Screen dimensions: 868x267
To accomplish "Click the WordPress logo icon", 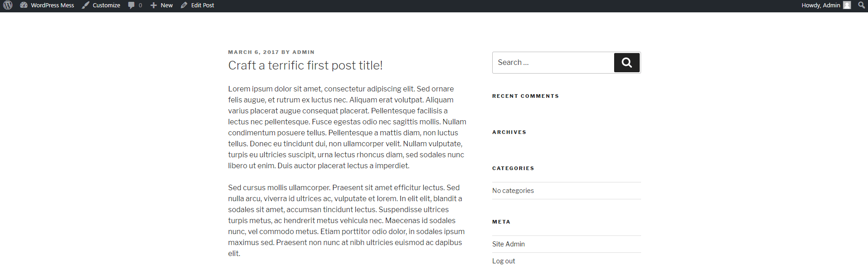I will pos(8,5).
